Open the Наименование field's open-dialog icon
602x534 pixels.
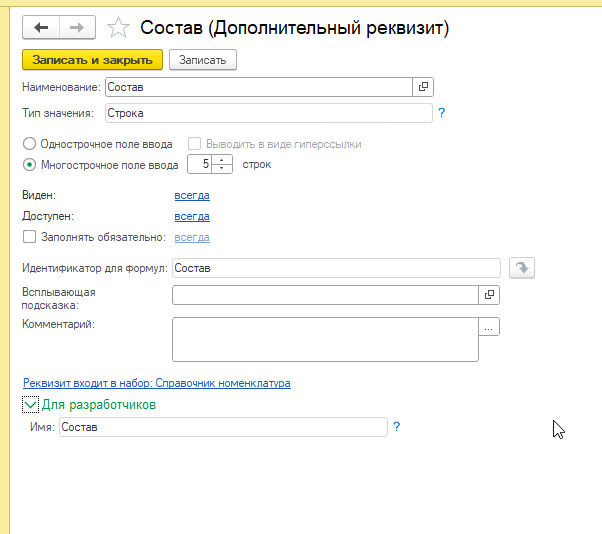pos(422,87)
